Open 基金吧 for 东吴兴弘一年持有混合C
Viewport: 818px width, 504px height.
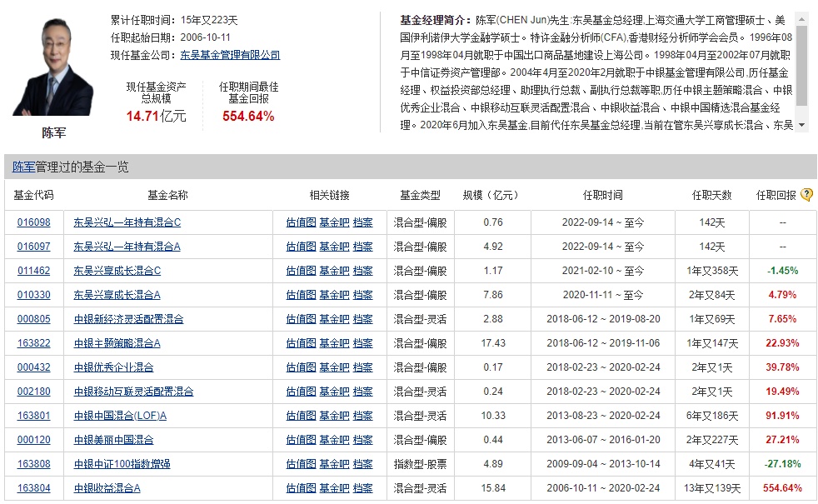(x=334, y=222)
